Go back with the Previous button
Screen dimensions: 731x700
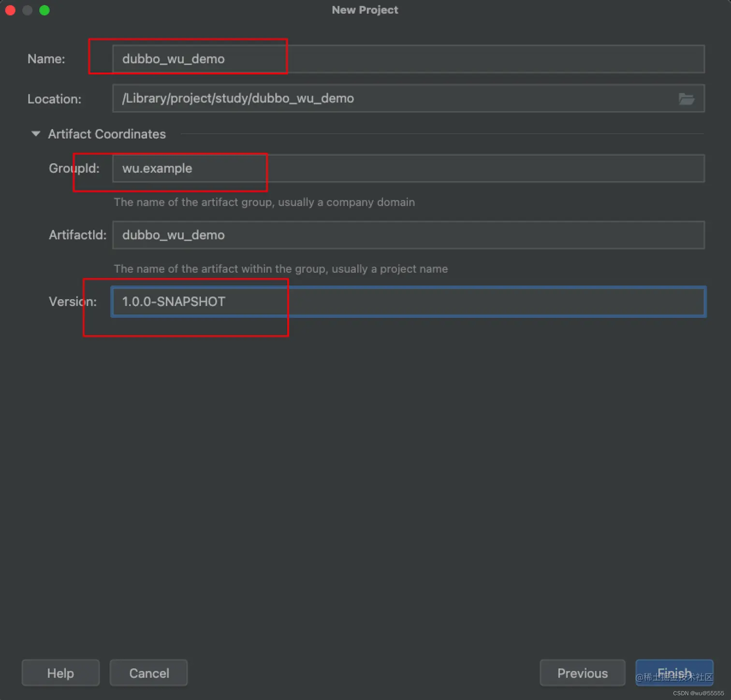[x=583, y=673]
